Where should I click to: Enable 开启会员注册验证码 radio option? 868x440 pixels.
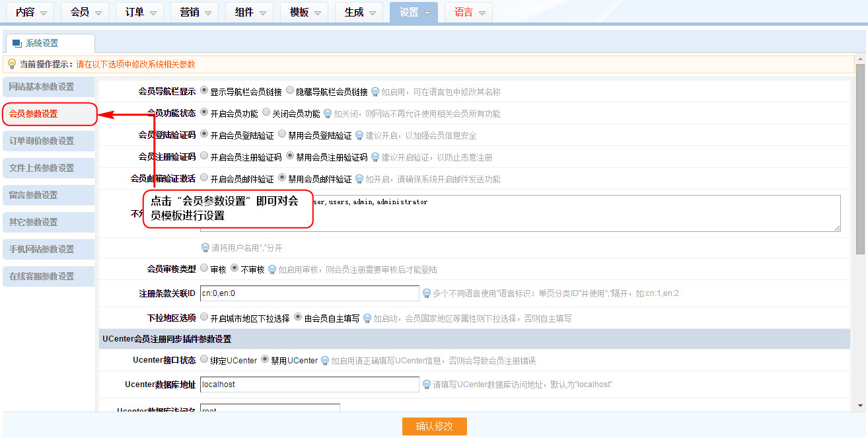(x=204, y=157)
